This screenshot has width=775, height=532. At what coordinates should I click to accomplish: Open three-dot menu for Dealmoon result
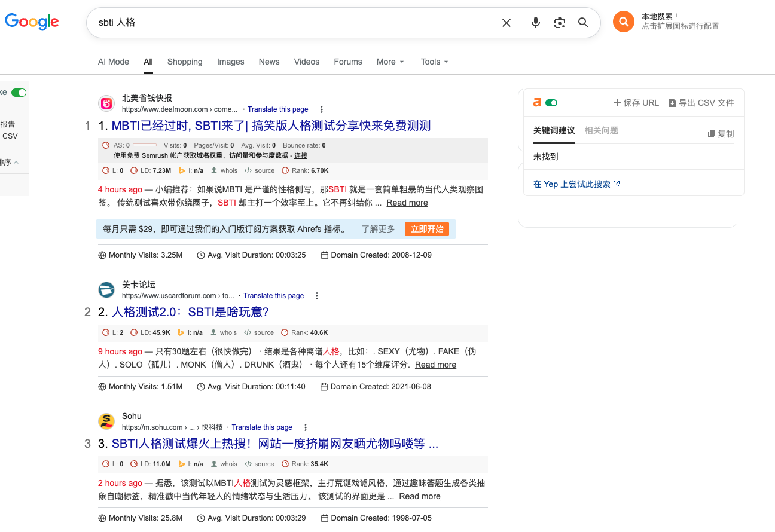point(322,109)
